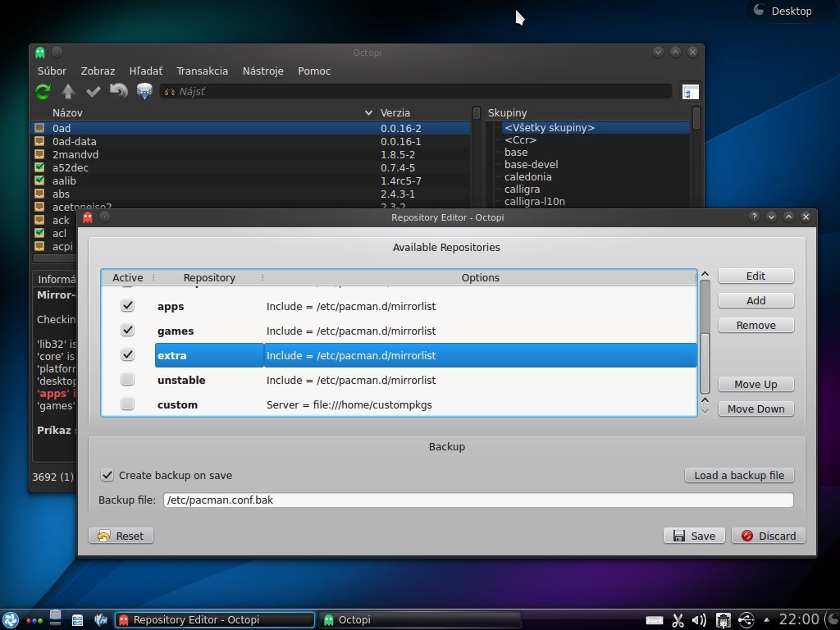The image size is (840, 630).
Task: Enable the custom repository checkbox
Action: 127,404
